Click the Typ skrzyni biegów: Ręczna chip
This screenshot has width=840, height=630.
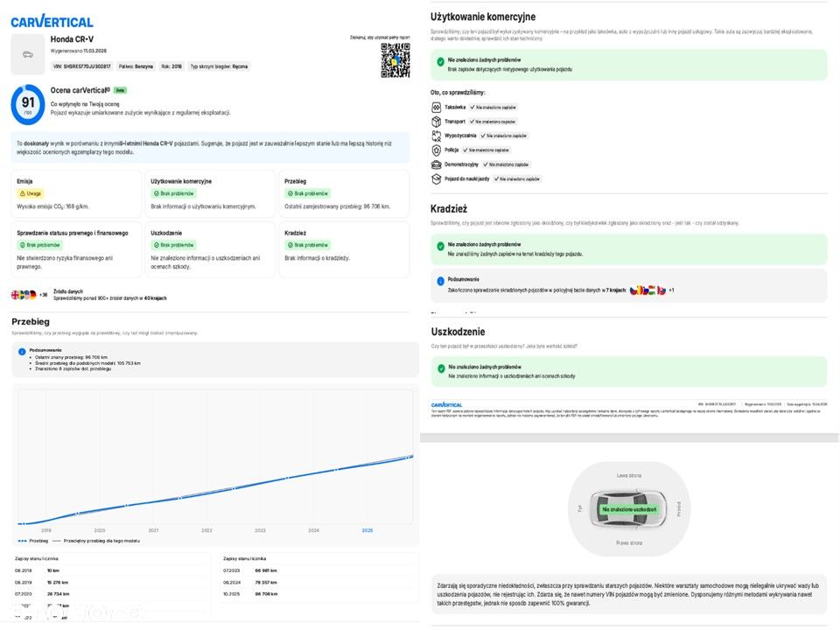coord(219,66)
